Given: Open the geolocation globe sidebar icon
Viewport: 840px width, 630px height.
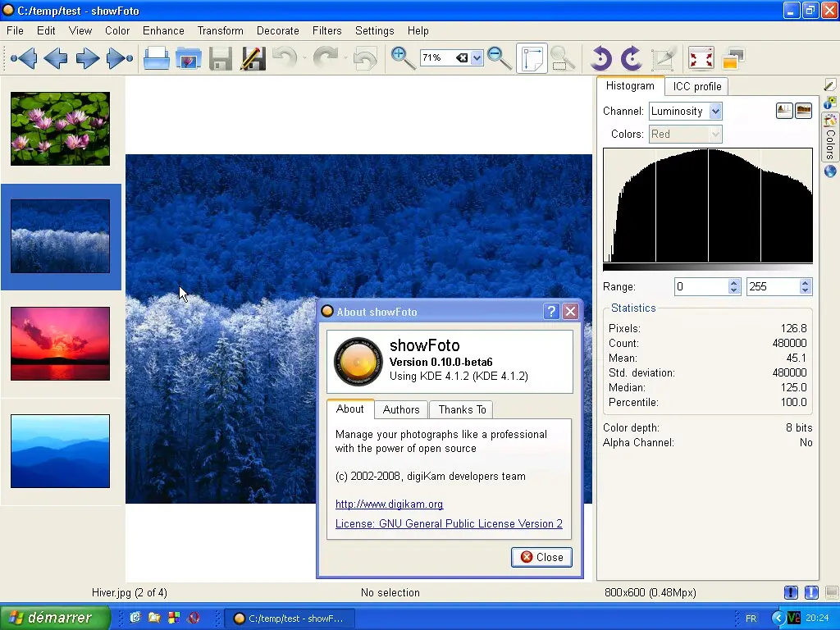Looking at the screenshot, I should (829, 171).
